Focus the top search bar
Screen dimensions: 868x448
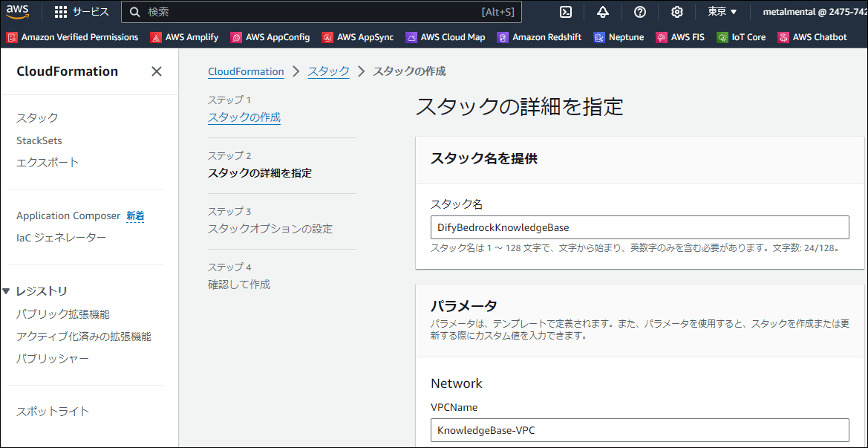[x=312, y=12]
